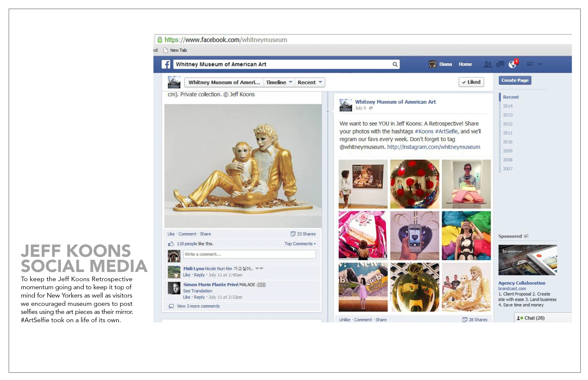Like the Jeff Koons sculpture post
Screen dimensions: 588x380
[171, 234]
